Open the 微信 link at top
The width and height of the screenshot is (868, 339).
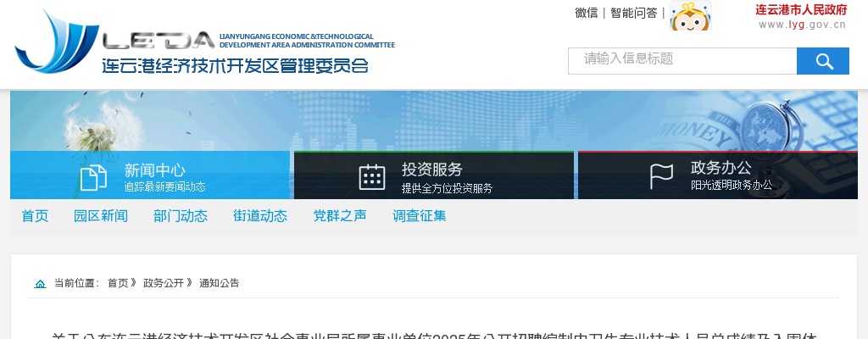coord(586,13)
